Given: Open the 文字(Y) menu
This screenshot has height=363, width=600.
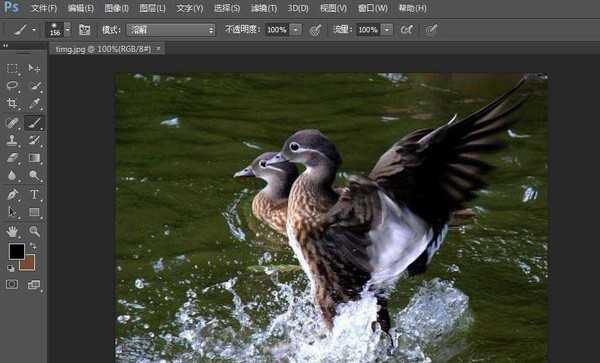Looking at the screenshot, I should point(189,8).
